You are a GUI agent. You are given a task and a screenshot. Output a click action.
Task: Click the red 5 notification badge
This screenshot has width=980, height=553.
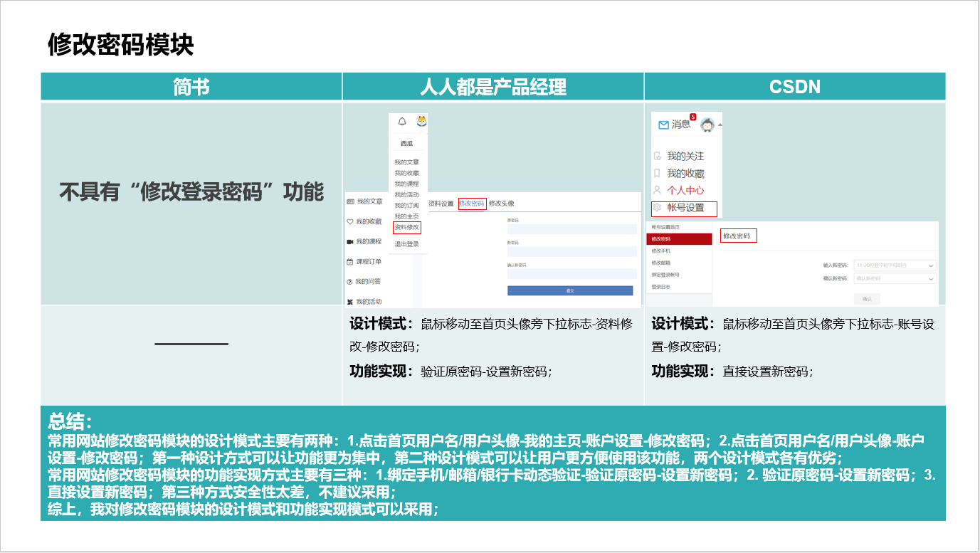(692, 117)
